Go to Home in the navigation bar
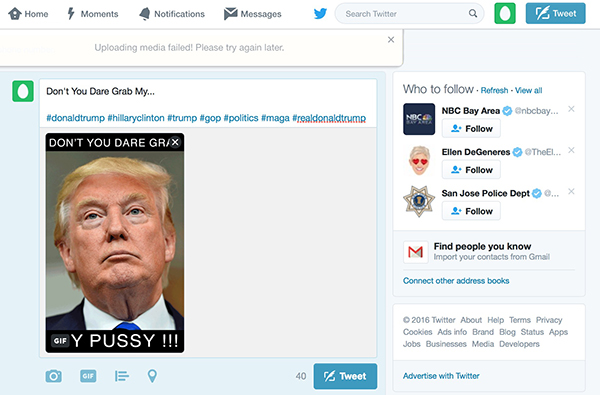The width and height of the screenshot is (600, 395). coord(28,14)
